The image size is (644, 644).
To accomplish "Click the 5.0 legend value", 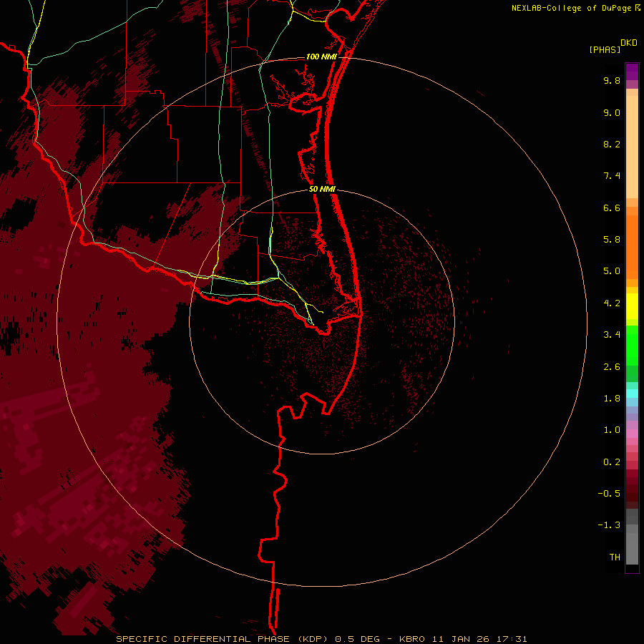I will (x=612, y=271).
